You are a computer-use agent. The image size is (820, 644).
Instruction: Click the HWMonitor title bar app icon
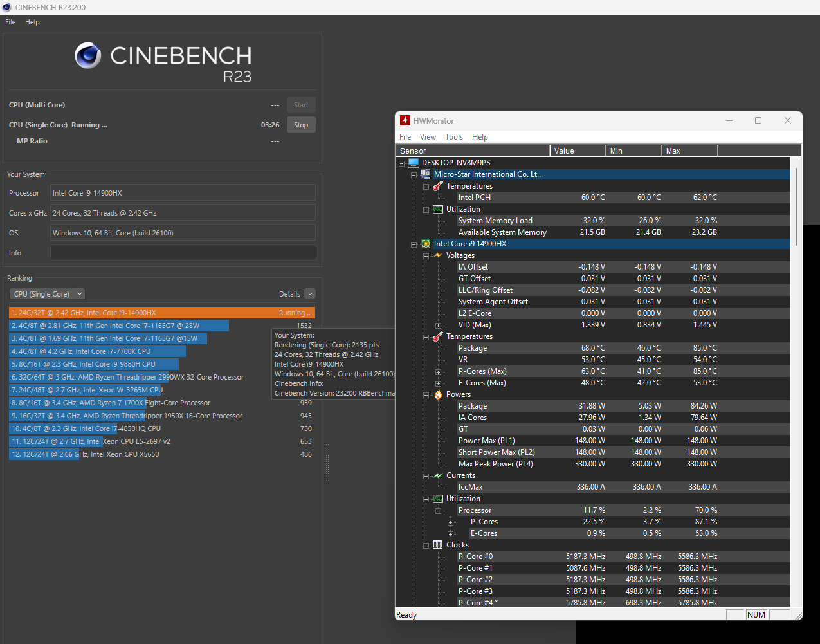pyautogui.click(x=405, y=120)
